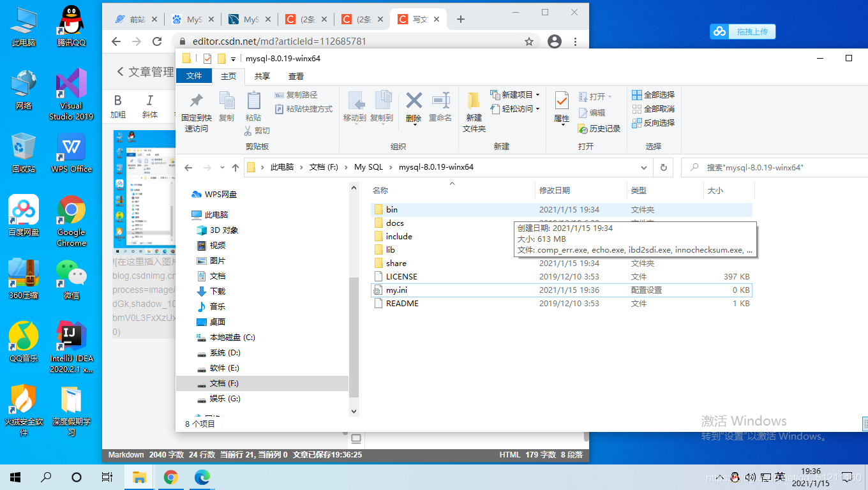Select the LICENSE file

(401, 276)
